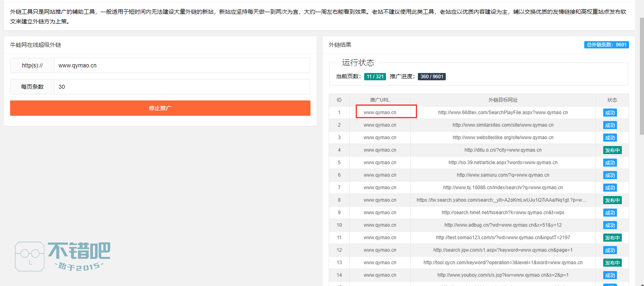Click the 当前页数 11 / 321 badge
The image size is (644, 286).
pyautogui.click(x=375, y=77)
